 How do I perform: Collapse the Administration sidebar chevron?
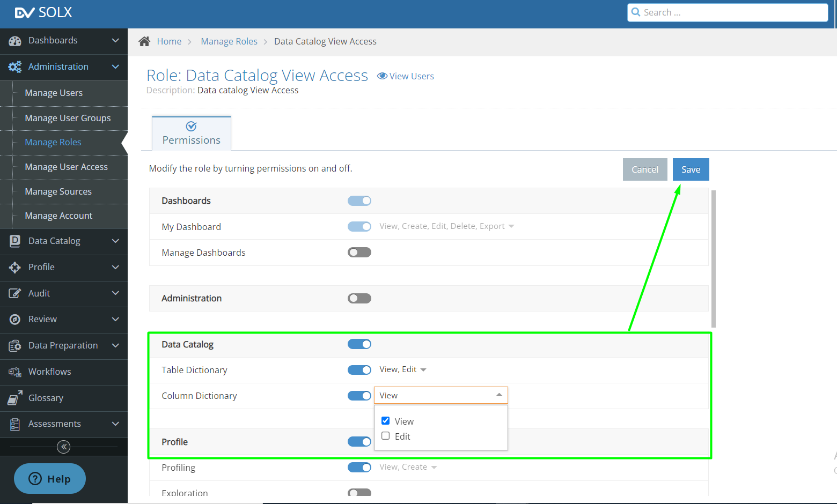coord(115,67)
